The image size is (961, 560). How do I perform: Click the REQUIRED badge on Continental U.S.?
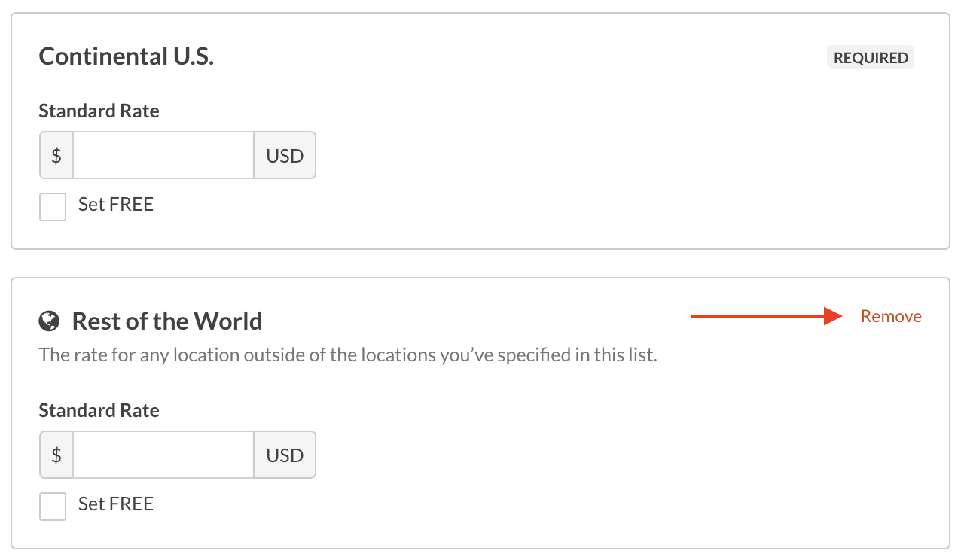(x=870, y=58)
